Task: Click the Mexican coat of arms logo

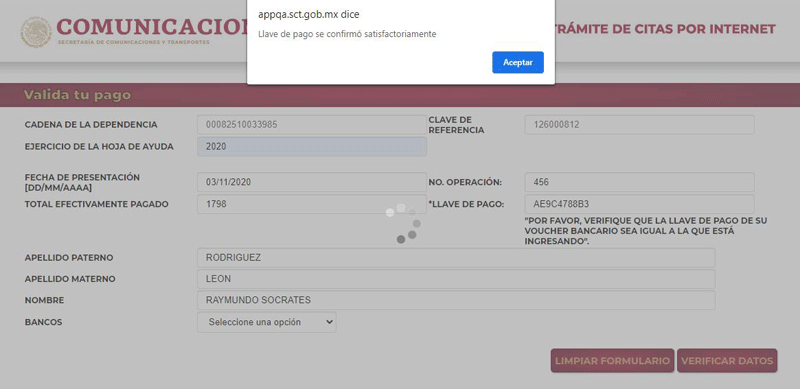Action: click(36, 32)
